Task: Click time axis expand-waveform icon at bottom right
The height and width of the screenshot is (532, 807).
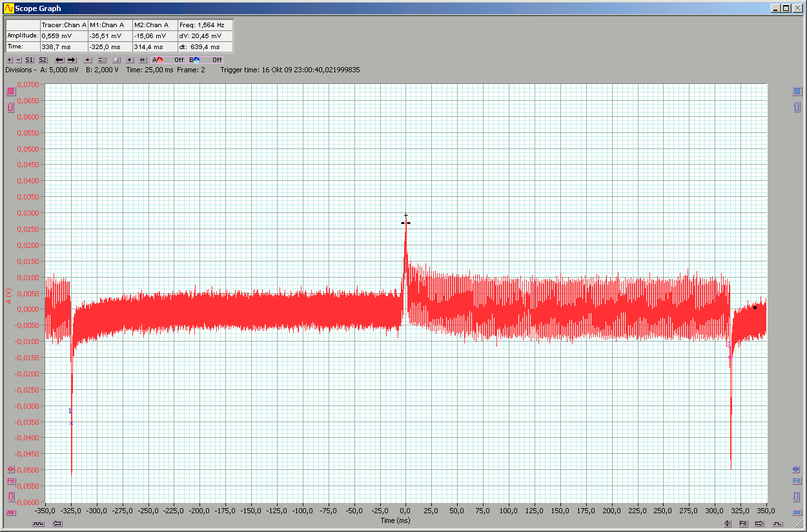Action: (777, 523)
